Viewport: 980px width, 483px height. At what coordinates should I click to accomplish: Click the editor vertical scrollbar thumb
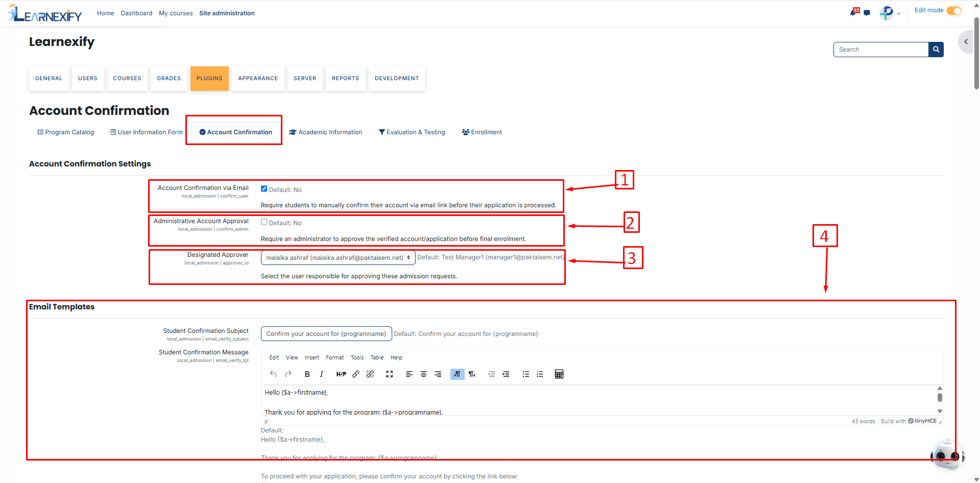point(940,397)
